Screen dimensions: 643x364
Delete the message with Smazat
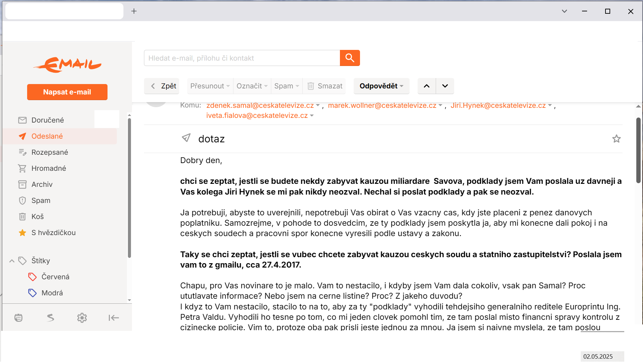pyautogui.click(x=324, y=86)
